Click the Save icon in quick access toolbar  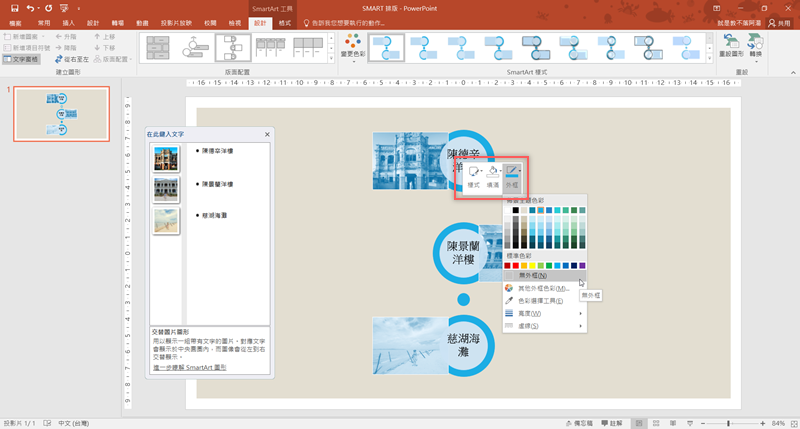click(14, 7)
